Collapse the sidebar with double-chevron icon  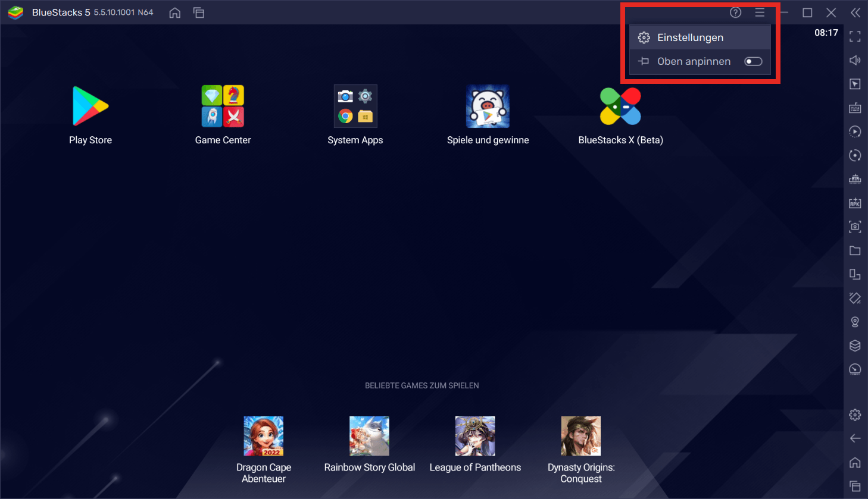click(855, 12)
